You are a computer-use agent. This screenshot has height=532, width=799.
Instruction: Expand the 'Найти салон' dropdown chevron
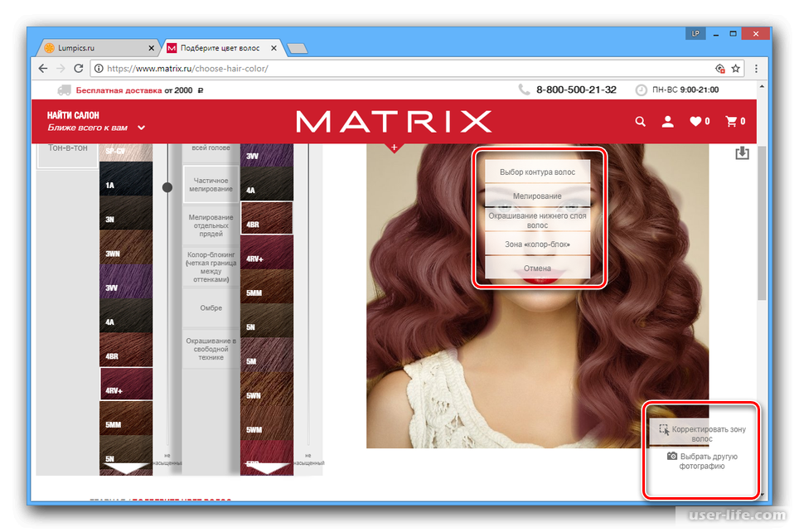pos(142,128)
